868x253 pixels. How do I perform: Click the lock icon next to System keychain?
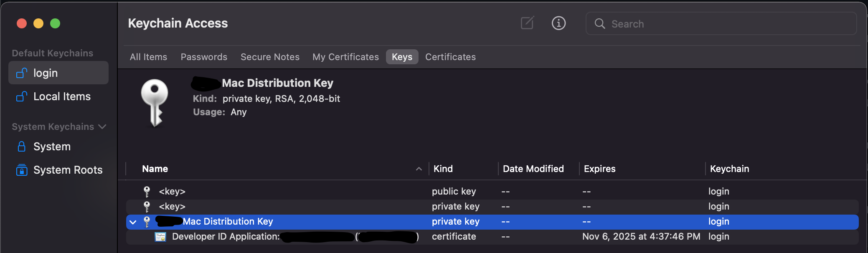point(21,146)
